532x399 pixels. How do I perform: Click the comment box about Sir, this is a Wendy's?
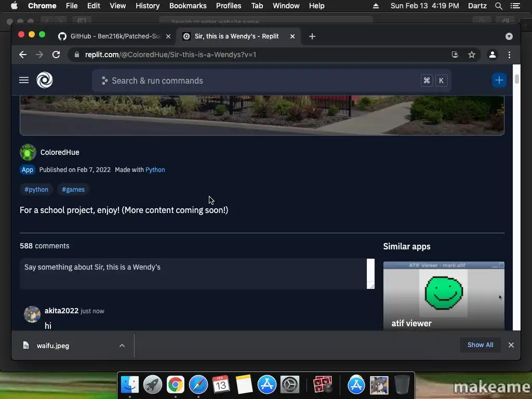(197, 274)
